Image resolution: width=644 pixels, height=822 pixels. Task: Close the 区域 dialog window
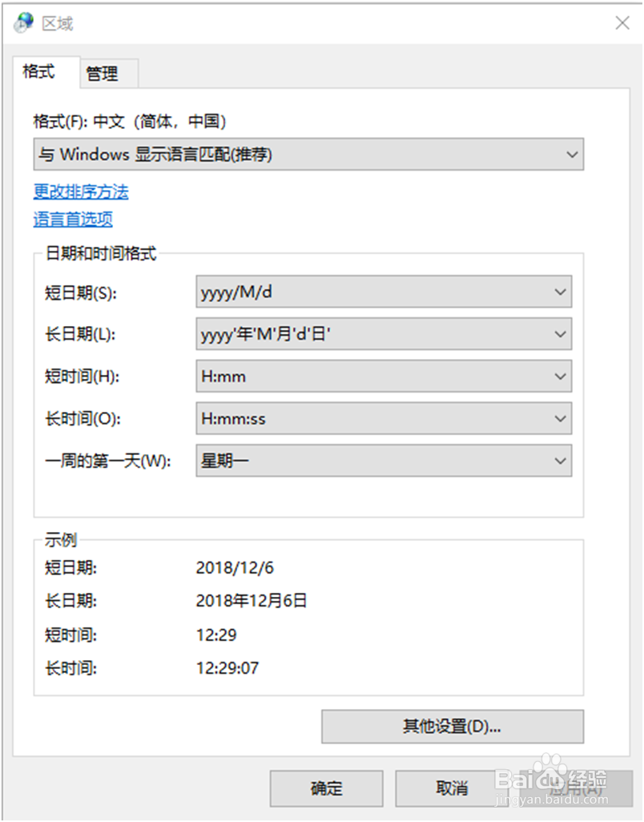(x=622, y=22)
